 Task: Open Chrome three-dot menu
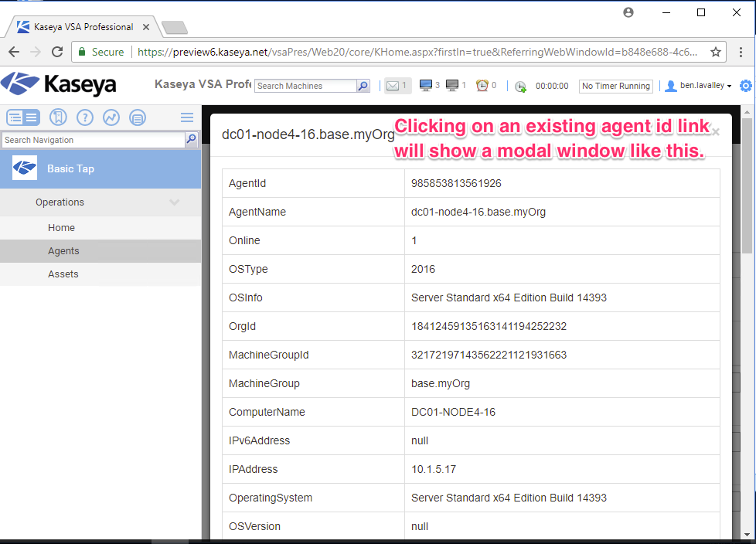click(x=741, y=52)
